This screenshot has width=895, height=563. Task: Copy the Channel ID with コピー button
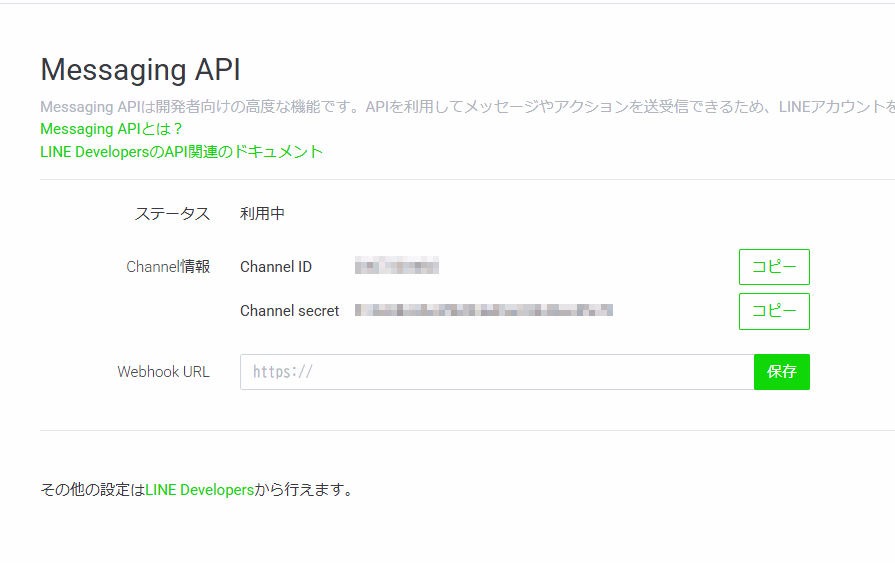774,267
